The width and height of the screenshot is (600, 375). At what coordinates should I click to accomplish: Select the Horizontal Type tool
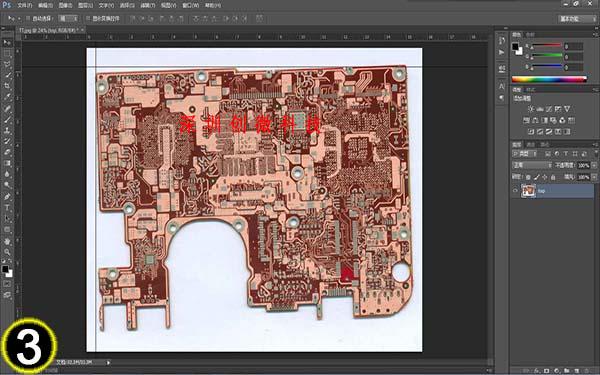(x=7, y=208)
